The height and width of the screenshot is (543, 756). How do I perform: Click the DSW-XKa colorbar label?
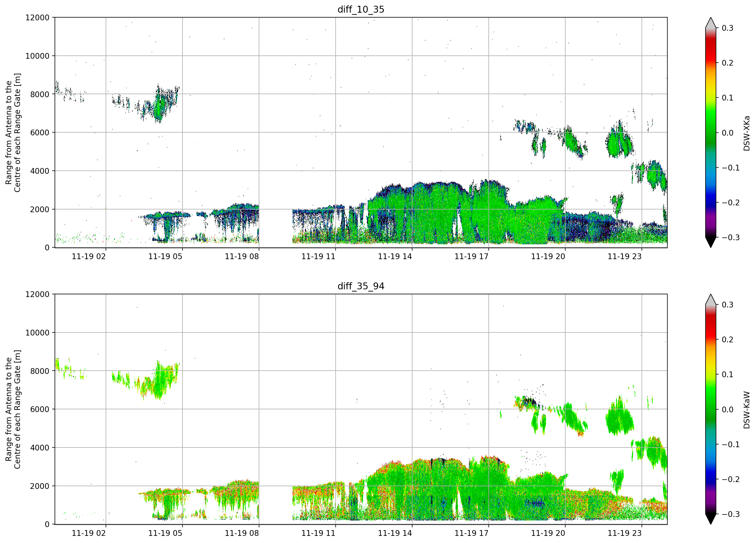coord(747,133)
